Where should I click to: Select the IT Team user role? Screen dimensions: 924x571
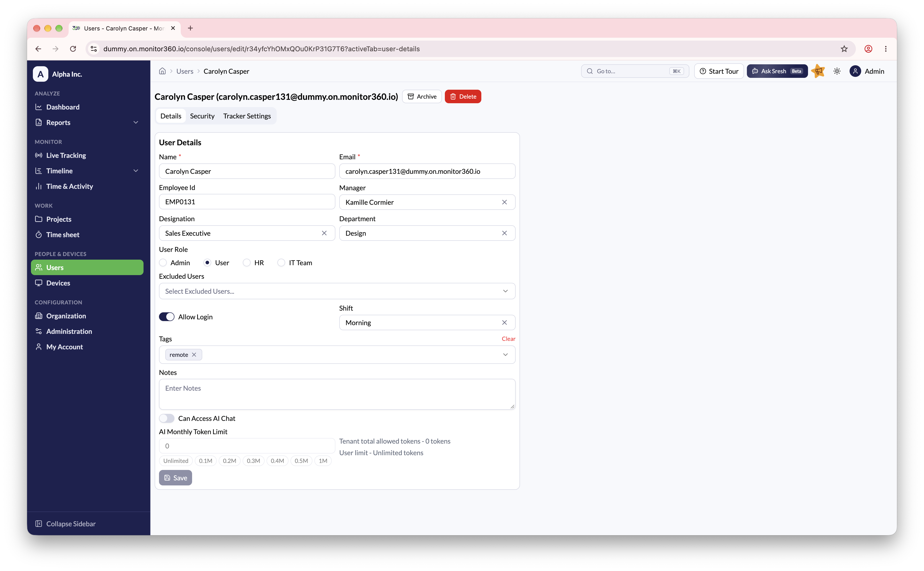point(281,263)
